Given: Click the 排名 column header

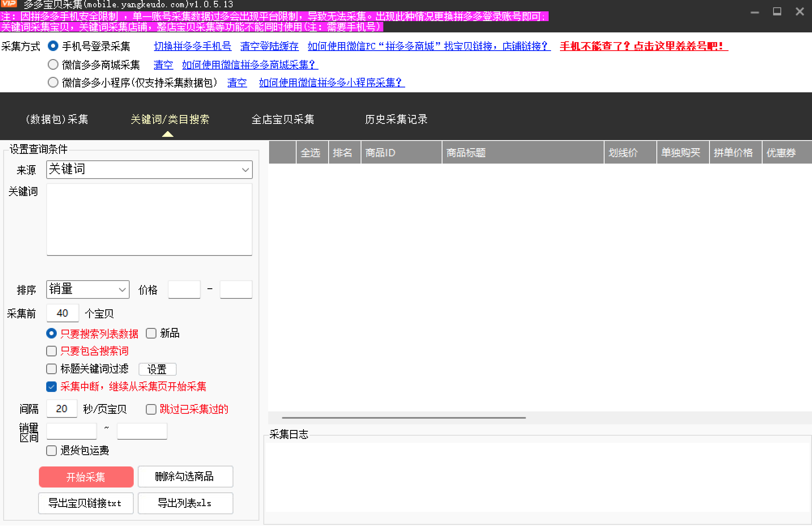Looking at the screenshot, I should 345,153.
